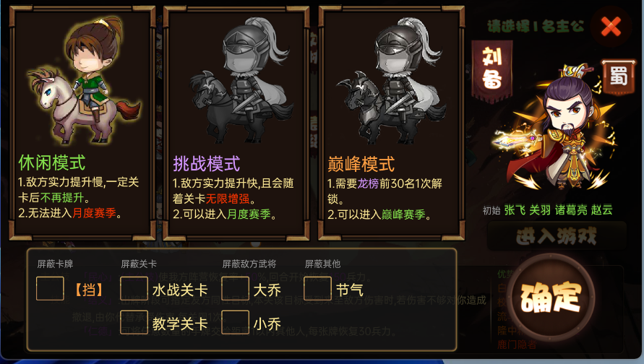Close the dialog with red X
This screenshot has width=644, height=364.
coord(611,27)
